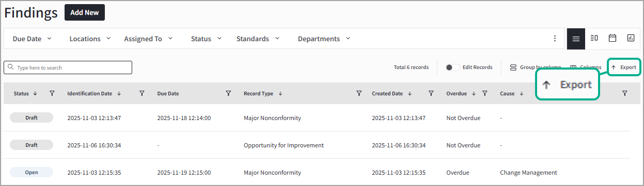Open the Standards filter dropdown
644x186 pixels.
point(258,39)
